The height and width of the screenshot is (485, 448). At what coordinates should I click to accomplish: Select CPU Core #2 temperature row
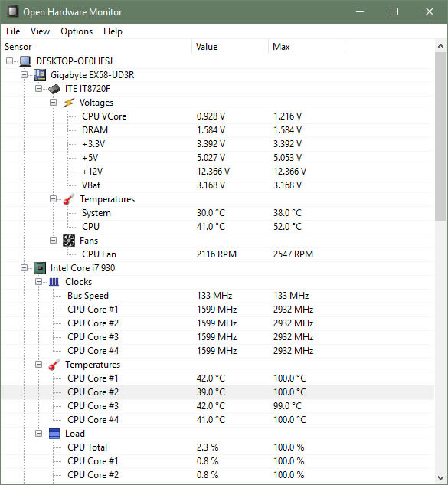click(217, 392)
